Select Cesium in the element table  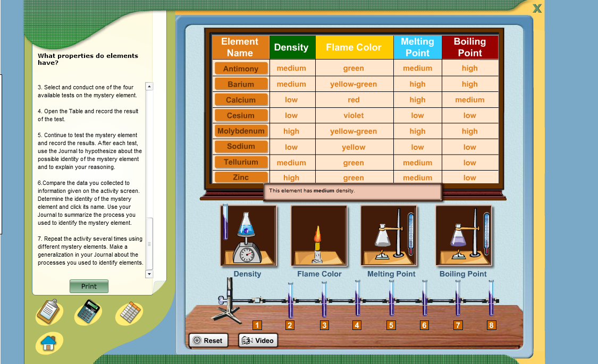[240, 115]
